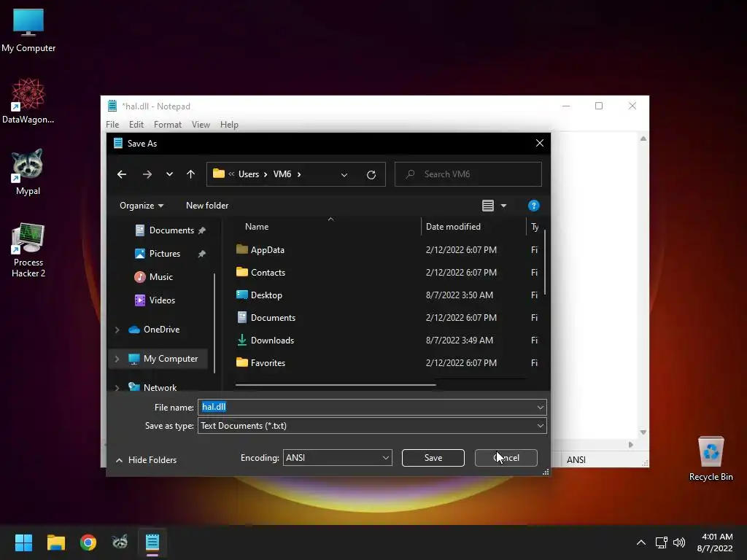
Task: Open Mypal raccoon icon in taskbar
Action: click(x=120, y=542)
